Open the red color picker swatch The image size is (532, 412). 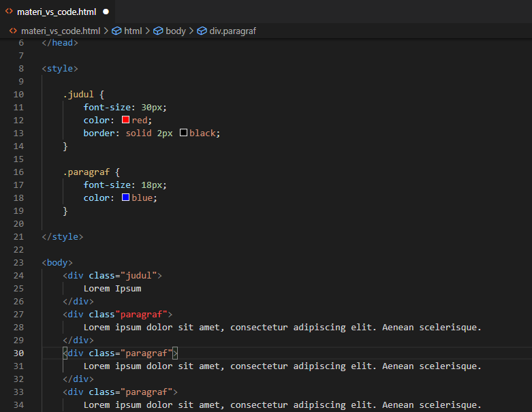125,120
